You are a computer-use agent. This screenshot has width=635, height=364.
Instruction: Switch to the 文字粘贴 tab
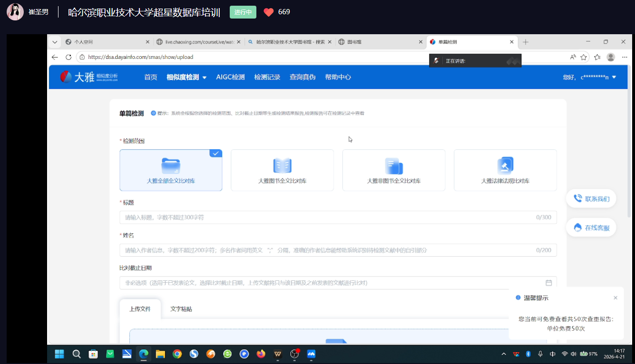[181, 309]
